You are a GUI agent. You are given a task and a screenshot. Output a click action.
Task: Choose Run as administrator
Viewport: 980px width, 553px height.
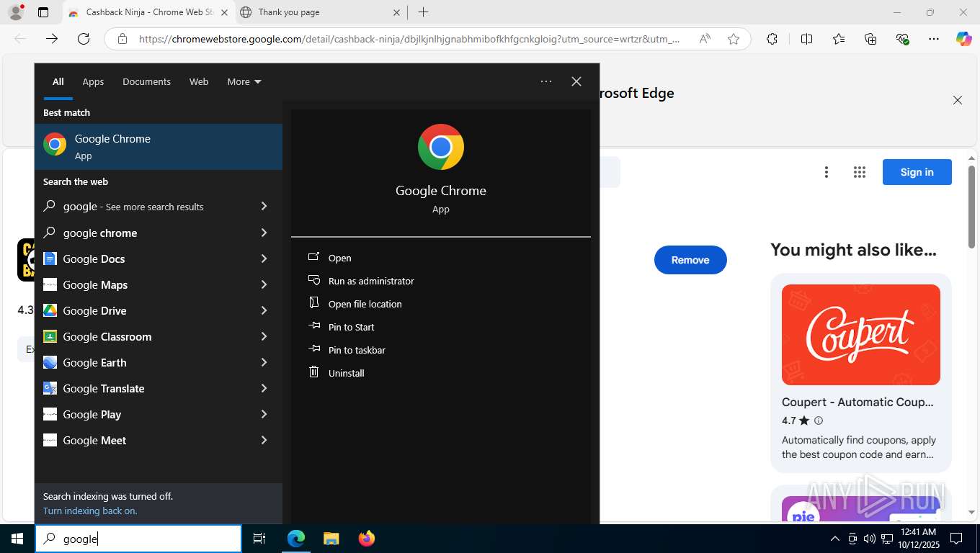tap(371, 281)
